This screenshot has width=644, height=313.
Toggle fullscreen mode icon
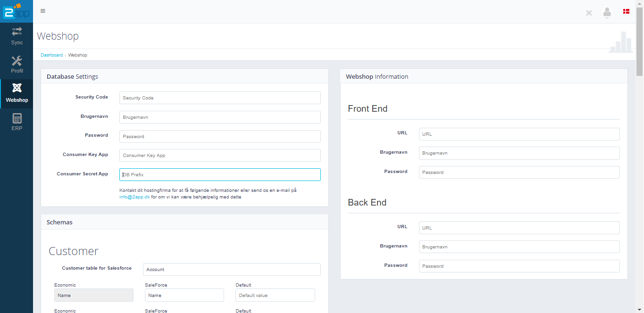(589, 13)
